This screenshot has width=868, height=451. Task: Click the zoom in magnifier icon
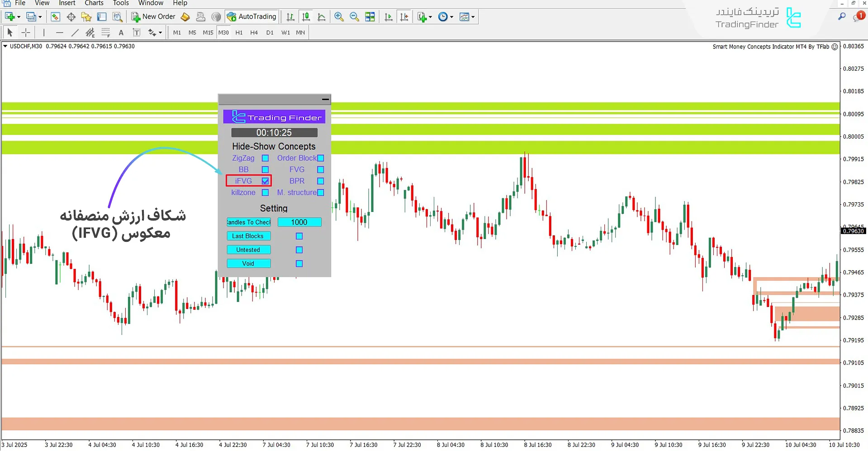click(x=339, y=17)
